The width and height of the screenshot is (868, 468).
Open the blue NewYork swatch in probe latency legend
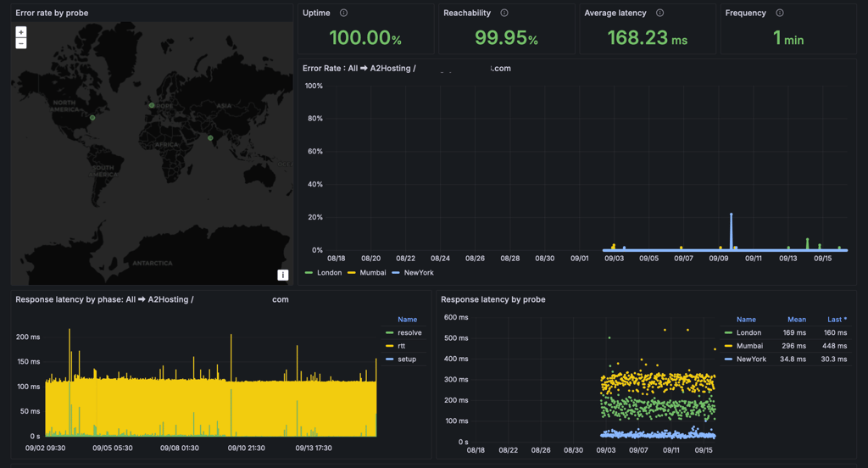[728, 359]
